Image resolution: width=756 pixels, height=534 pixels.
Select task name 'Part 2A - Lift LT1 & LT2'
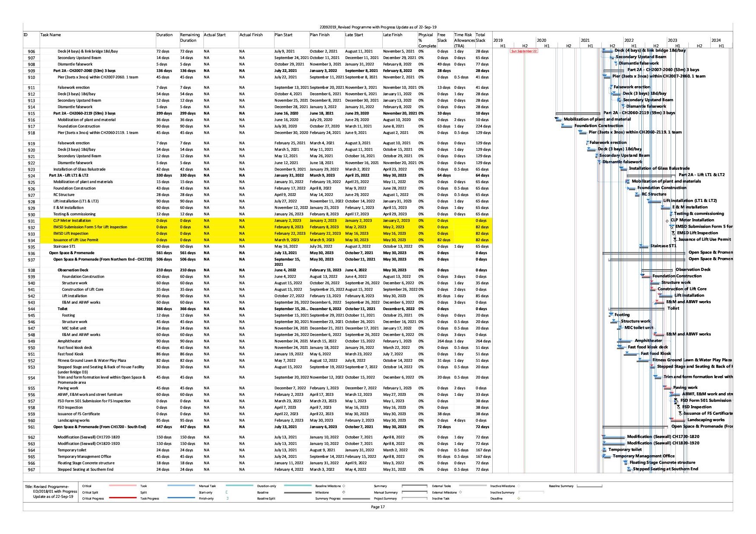(x=69, y=176)
